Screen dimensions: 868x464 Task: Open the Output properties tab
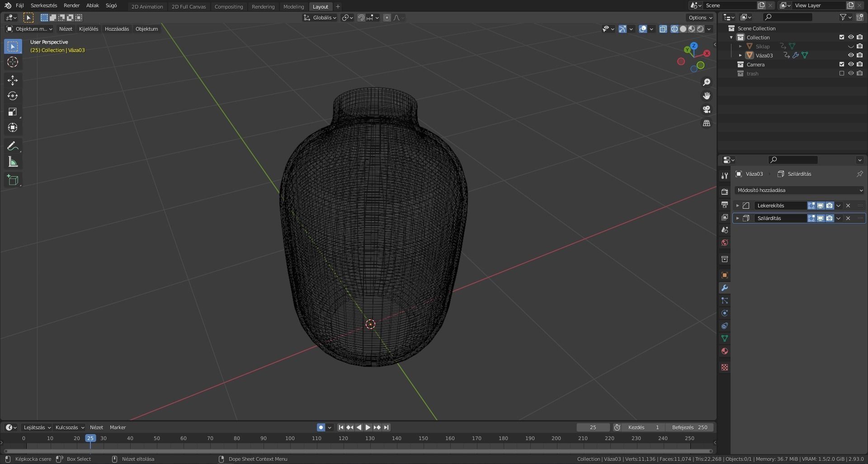pos(725,205)
